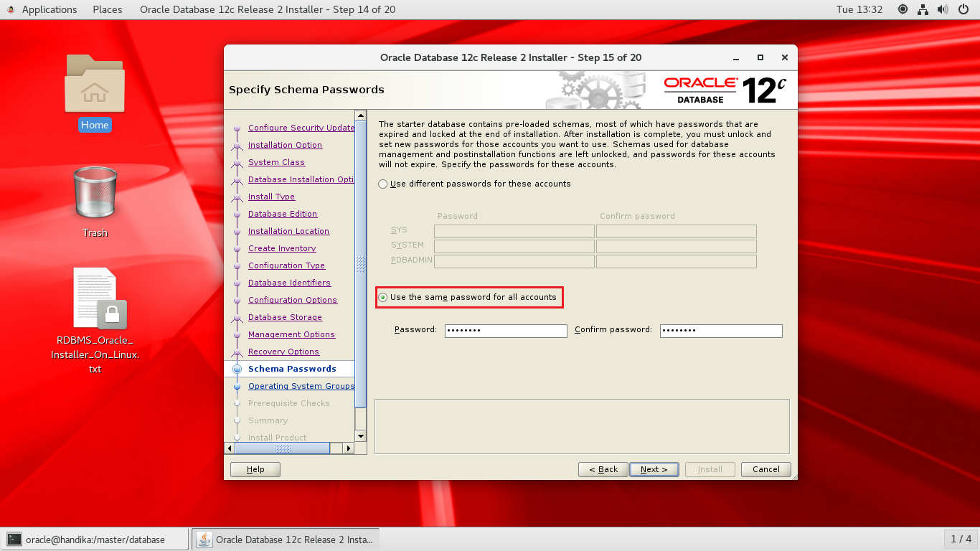Click the vertical scrollbar thumb of steps list
Viewport: 980px width, 551px height.
pyautogui.click(x=361, y=265)
